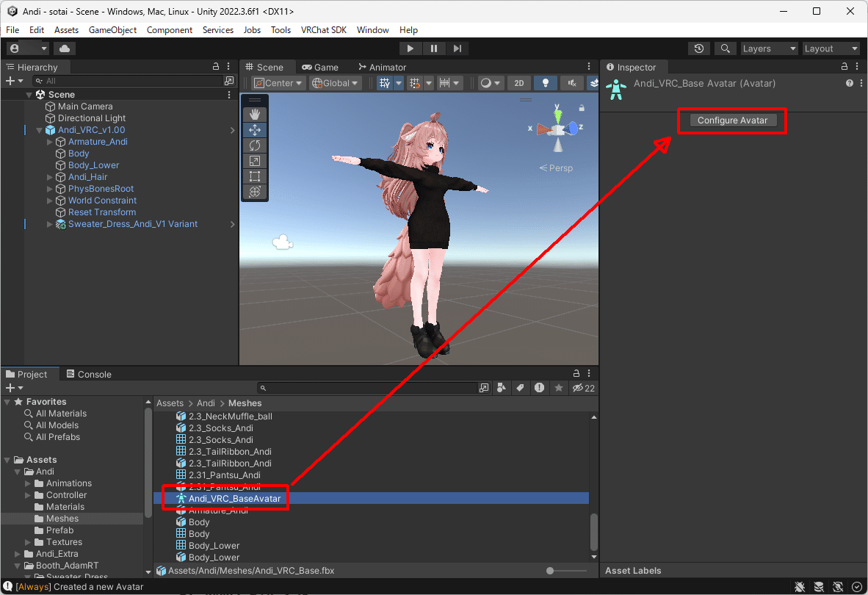
Task: Click the cloud services icon
Action: point(64,48)
